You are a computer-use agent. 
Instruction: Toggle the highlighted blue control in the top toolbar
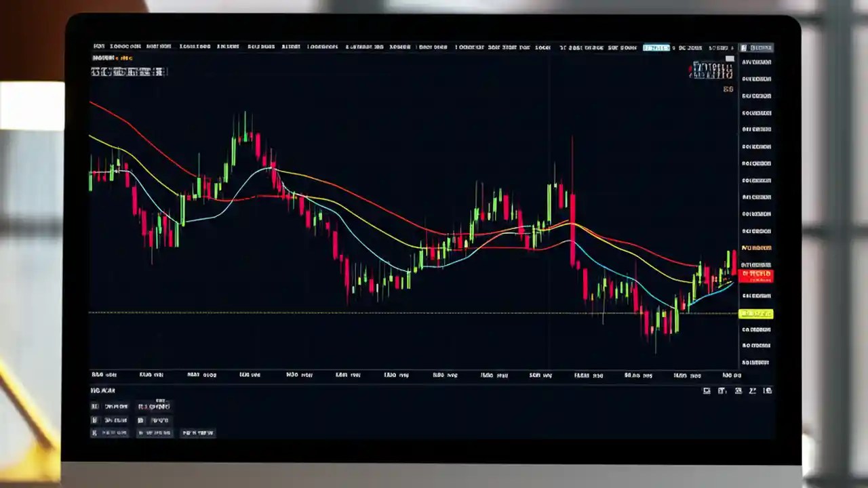tap(656, 47)
